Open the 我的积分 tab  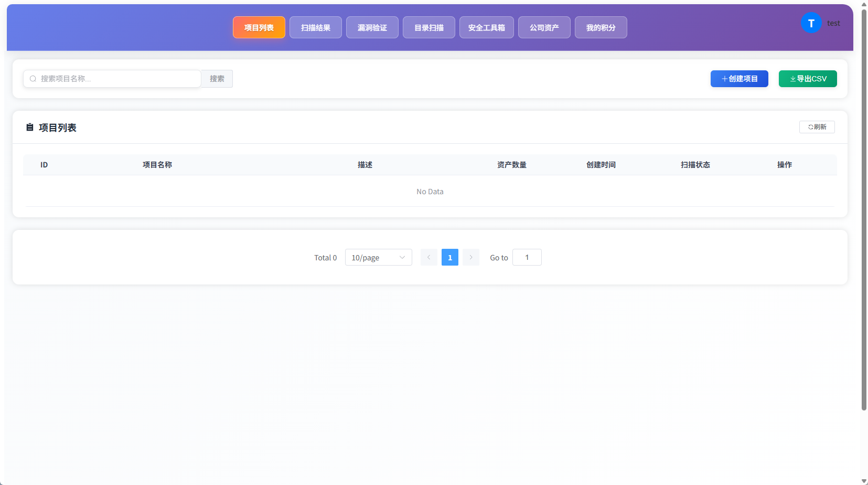601,27
